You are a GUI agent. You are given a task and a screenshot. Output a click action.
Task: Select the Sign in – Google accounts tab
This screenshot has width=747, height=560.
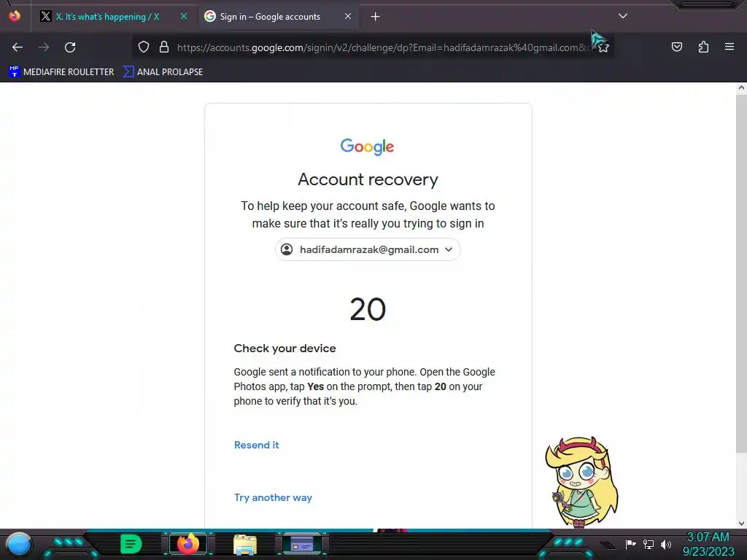click(270, 17)
